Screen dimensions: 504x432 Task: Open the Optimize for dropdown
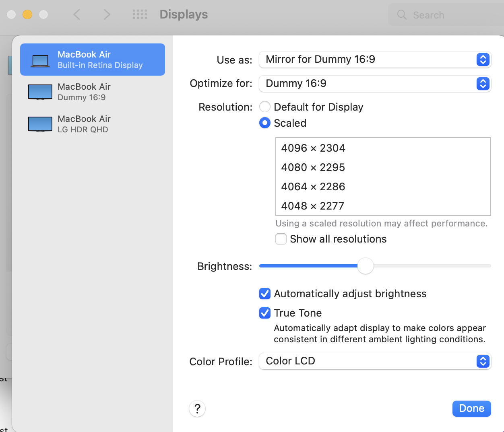coord(375,84)
